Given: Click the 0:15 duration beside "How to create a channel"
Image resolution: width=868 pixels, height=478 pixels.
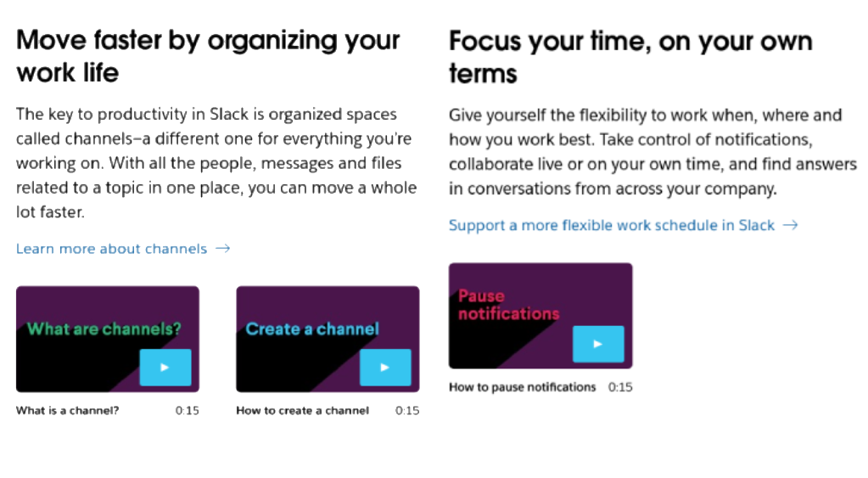Looking at the screenshot, I should [407, 411].
